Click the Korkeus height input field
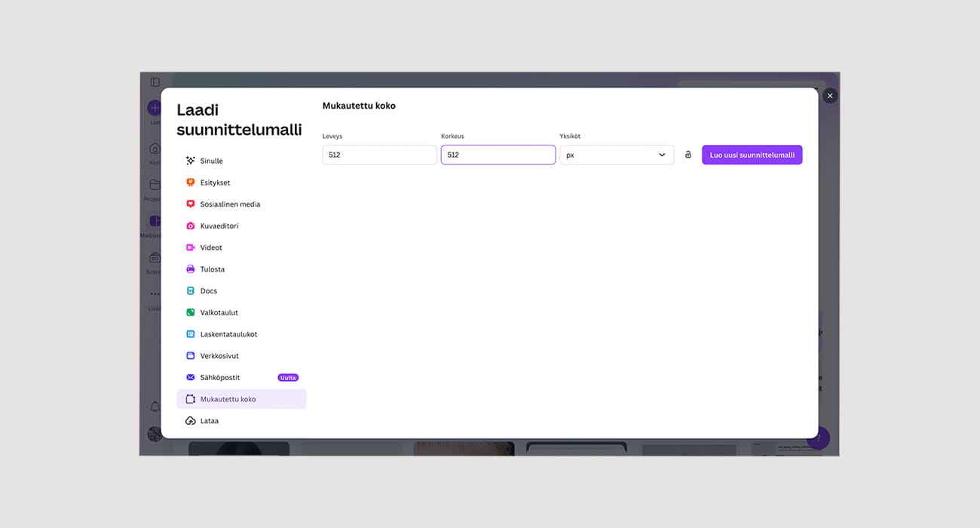This screenshot has width=980, height=528. 498,155
